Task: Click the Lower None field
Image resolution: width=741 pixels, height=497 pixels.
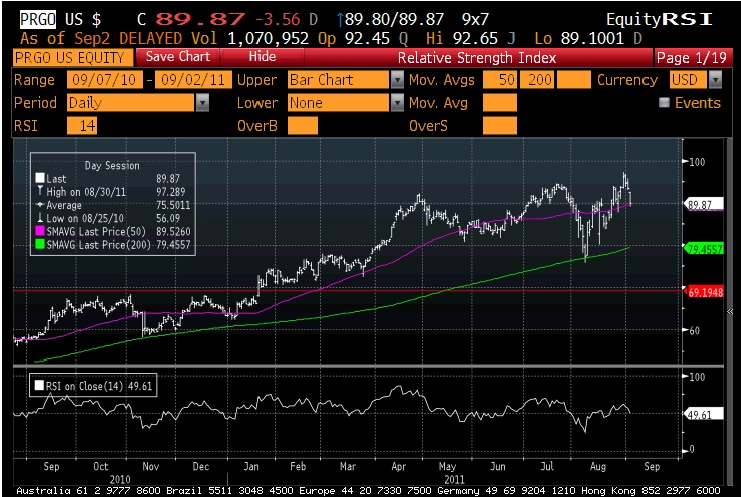Action: pos(339,103)
